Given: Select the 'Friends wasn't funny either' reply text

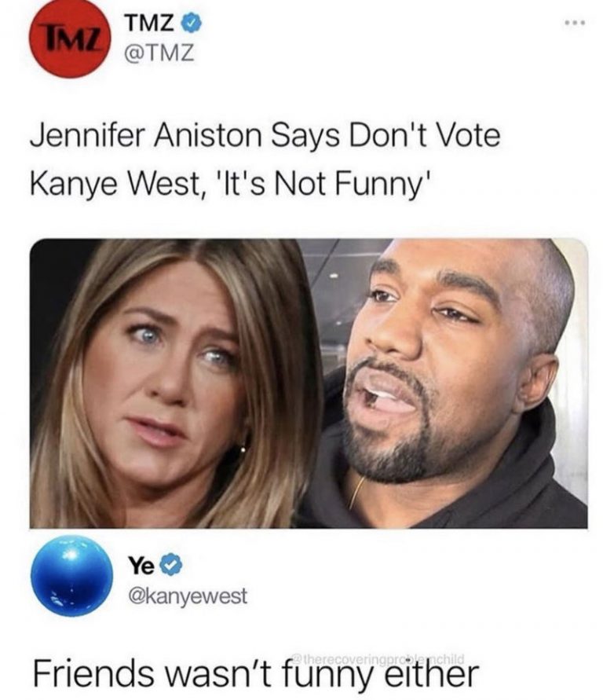Looking at the screenshot, I should point(255,674).
